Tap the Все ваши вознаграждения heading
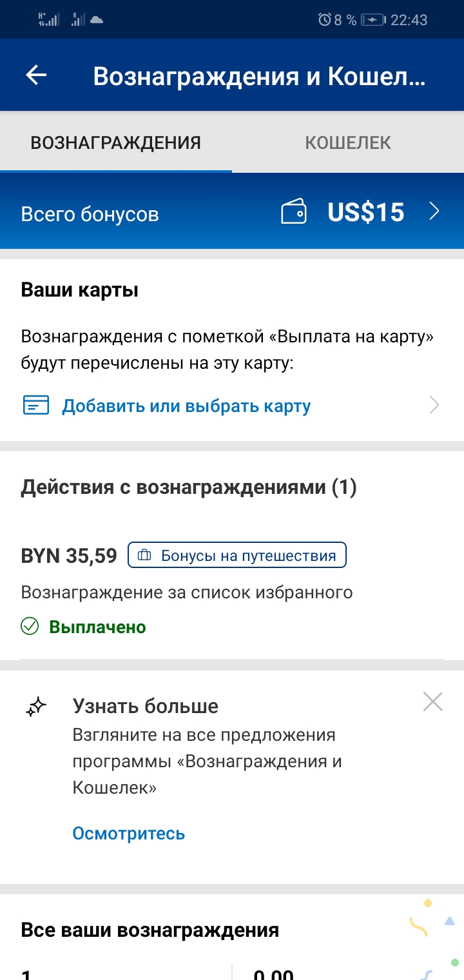 pyautogui.click(x=150, y=930)
